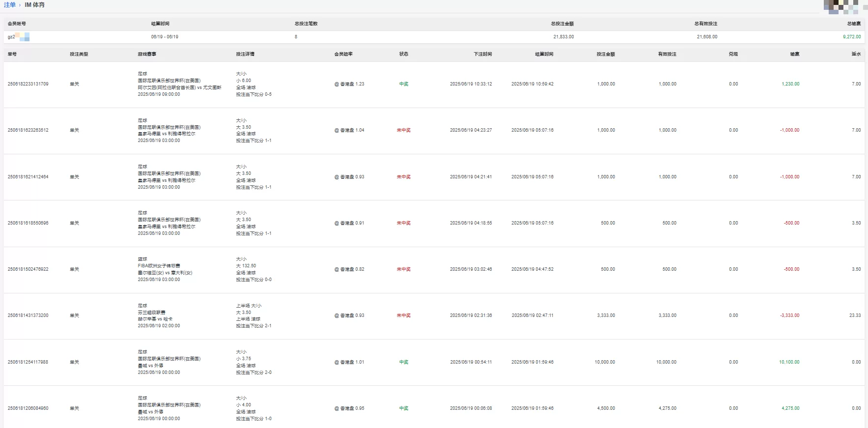Select the 会员赔率 column header
The height and width of the screenshot is (428, 868).
(x=343, y=54)
